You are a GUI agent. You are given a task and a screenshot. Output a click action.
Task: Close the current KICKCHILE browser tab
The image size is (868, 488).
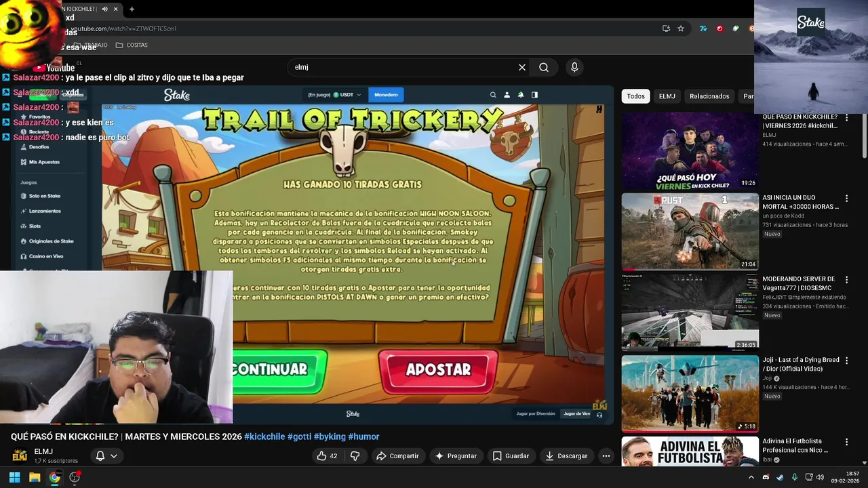pos(115,9)
